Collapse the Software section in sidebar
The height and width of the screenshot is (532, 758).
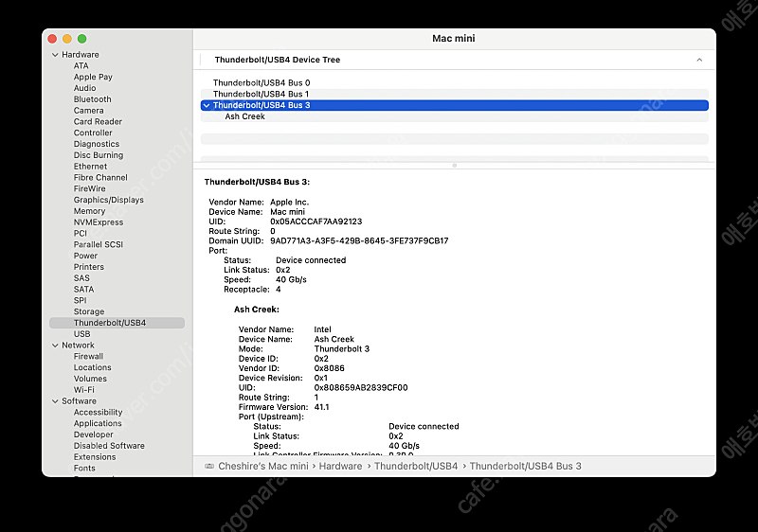click(54, 401)
